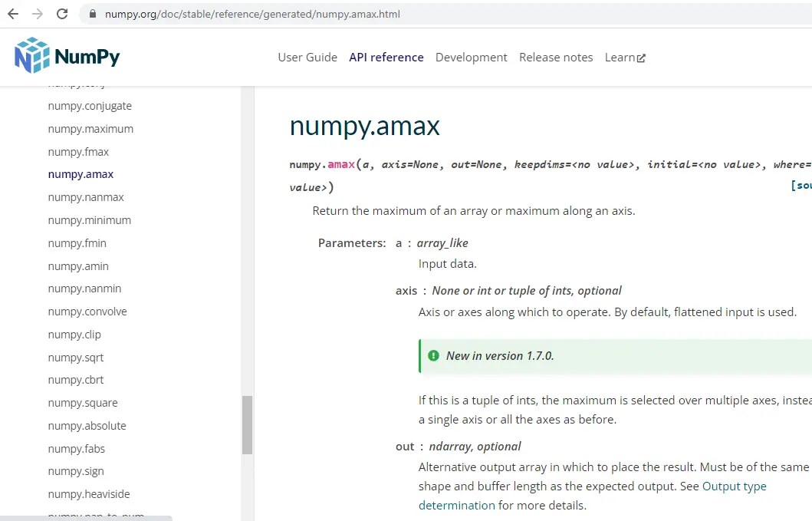Click 'Return the maximum of an array' summary
The width and height of the screenshot is (812, 521).
[474, 211]
